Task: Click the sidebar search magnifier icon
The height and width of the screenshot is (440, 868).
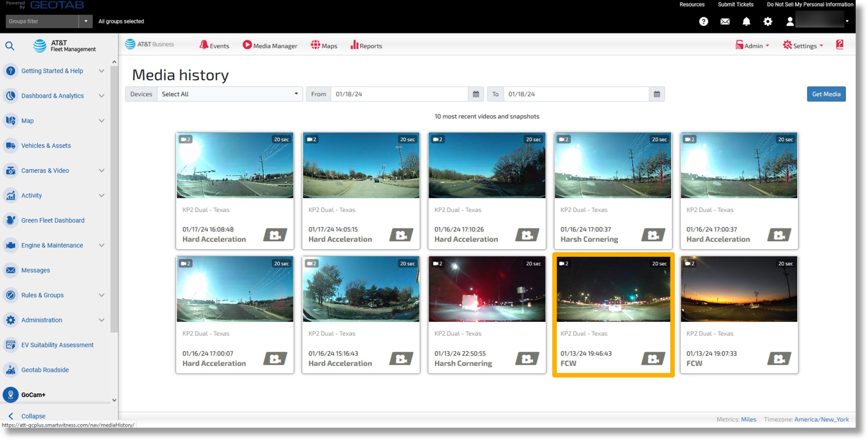Action: [x=10, y=46]
